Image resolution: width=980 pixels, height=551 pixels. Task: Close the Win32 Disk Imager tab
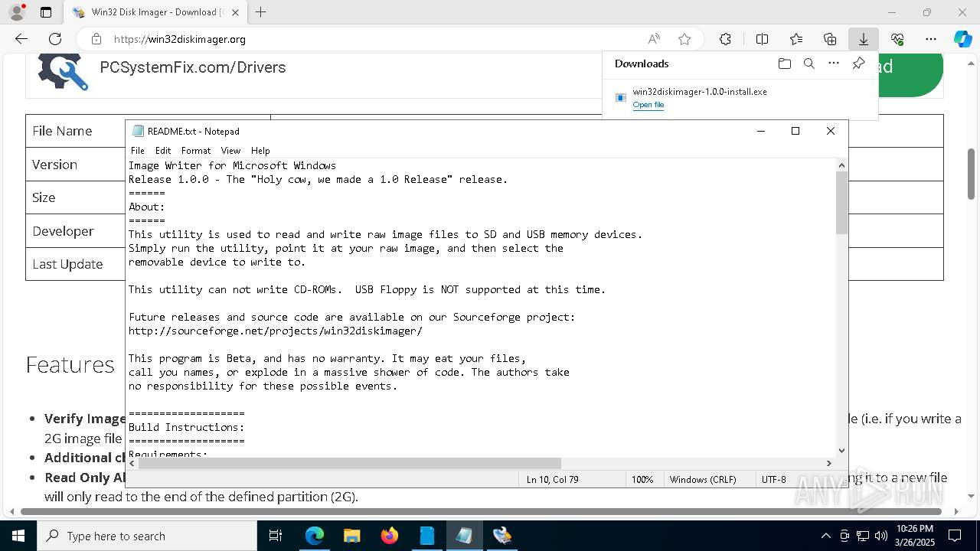[x=235, y=12]
